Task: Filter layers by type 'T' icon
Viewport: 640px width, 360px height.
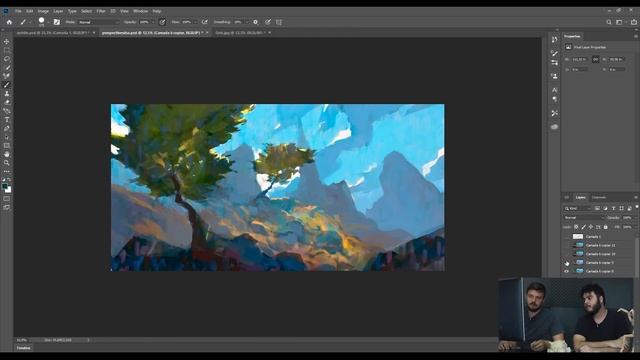Action: (x=613, y=208)
